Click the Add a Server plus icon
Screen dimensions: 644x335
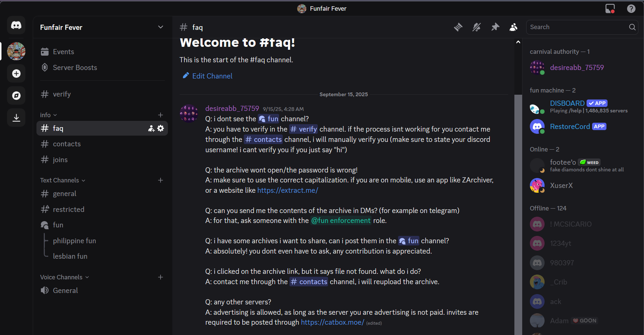pos(16,73)
